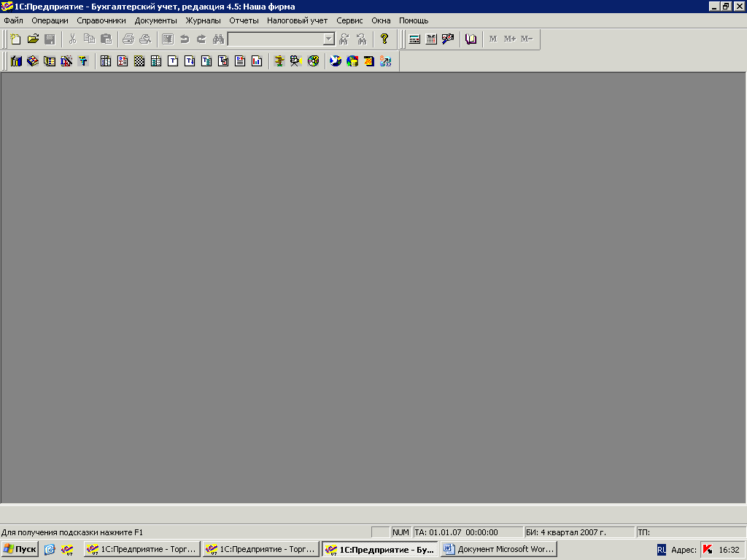Viewport: 747px width, 560px height.
Task: Open the Calendar icon next to the calculator
Action: 431,39
